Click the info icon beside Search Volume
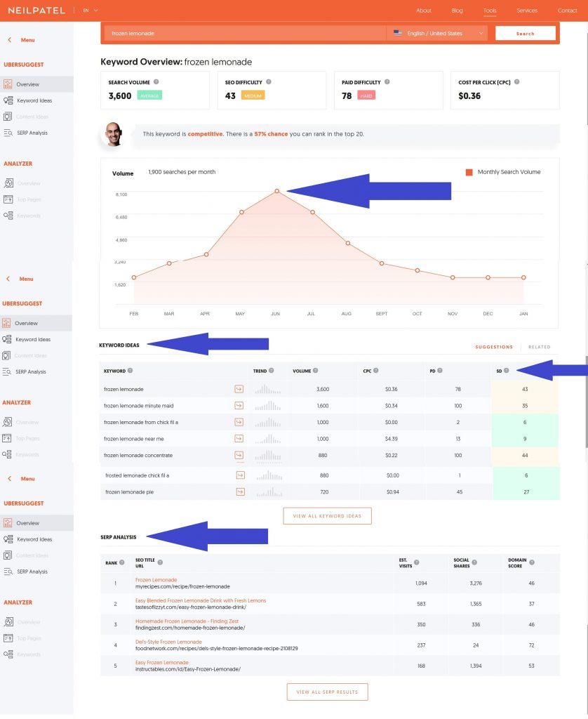Screen dimensions: 588x719 156,81
